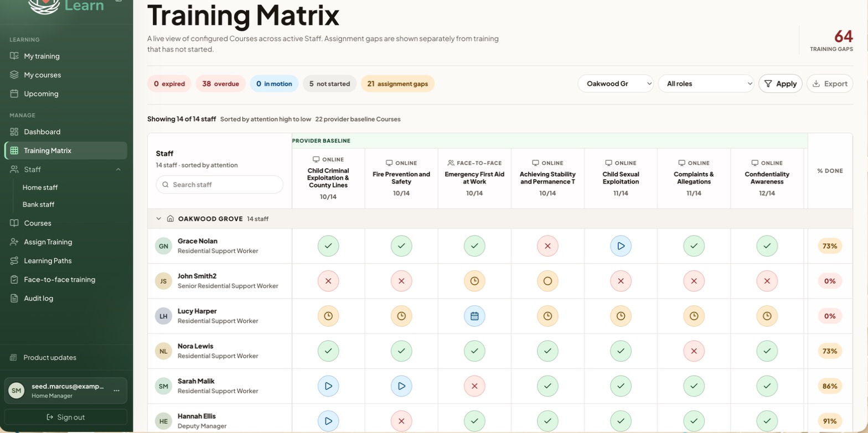
Task: Click Fire Prevention and Safety header
Action: pos(401,178)
